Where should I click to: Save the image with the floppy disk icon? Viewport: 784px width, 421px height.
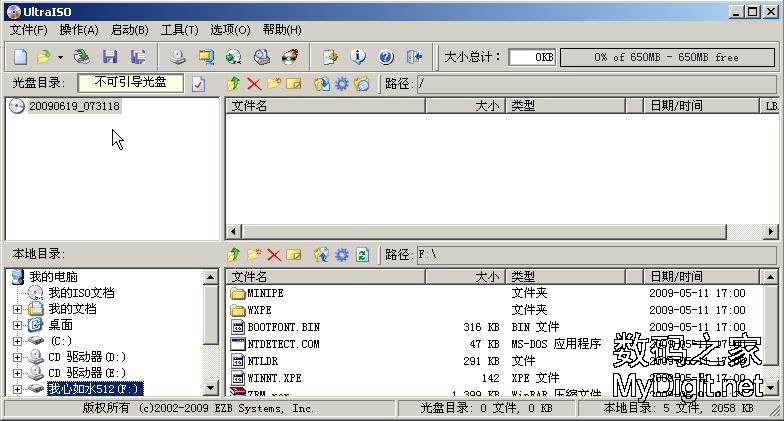(x=110, y=57)
